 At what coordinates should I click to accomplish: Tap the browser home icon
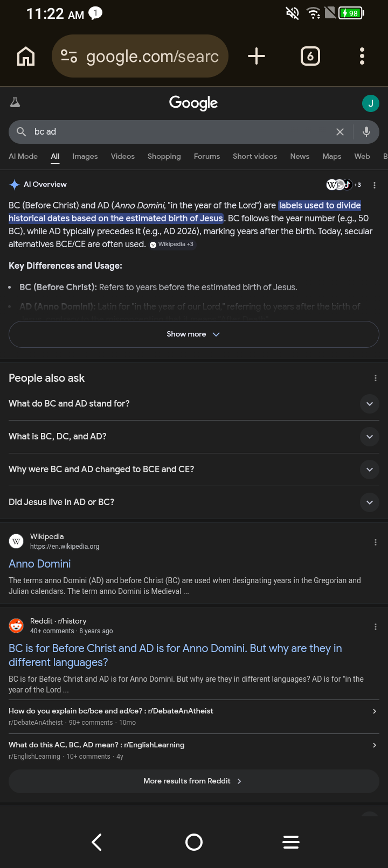26,56
